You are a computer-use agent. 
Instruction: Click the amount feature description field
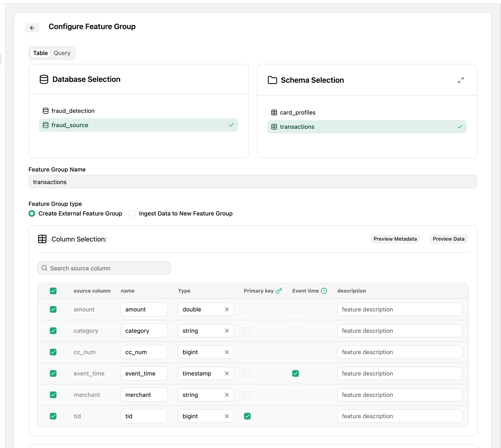[x=400, y=309]
